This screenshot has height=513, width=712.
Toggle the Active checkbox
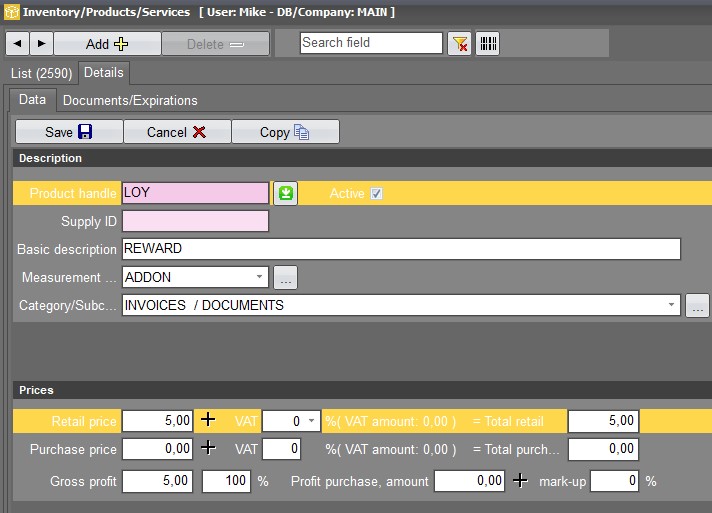click(376, 193)
